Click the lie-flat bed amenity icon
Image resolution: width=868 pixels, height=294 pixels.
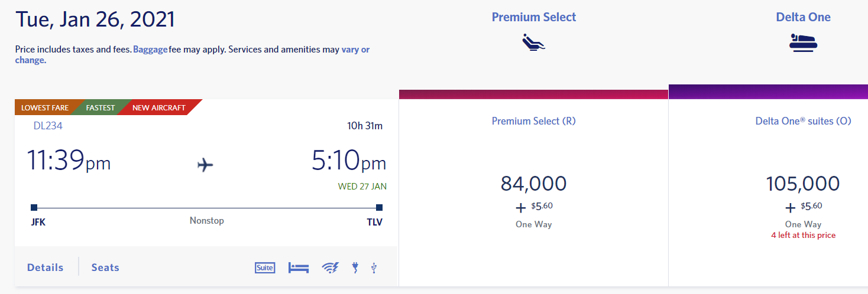tap(299, 267)
